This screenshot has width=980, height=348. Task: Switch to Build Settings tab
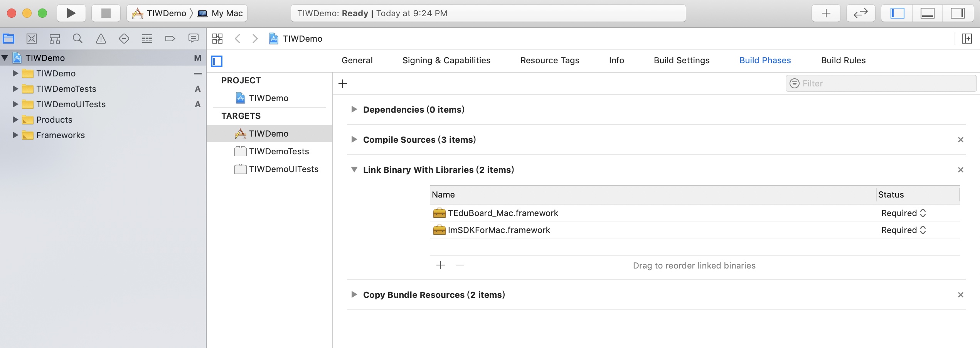[682, 60]
